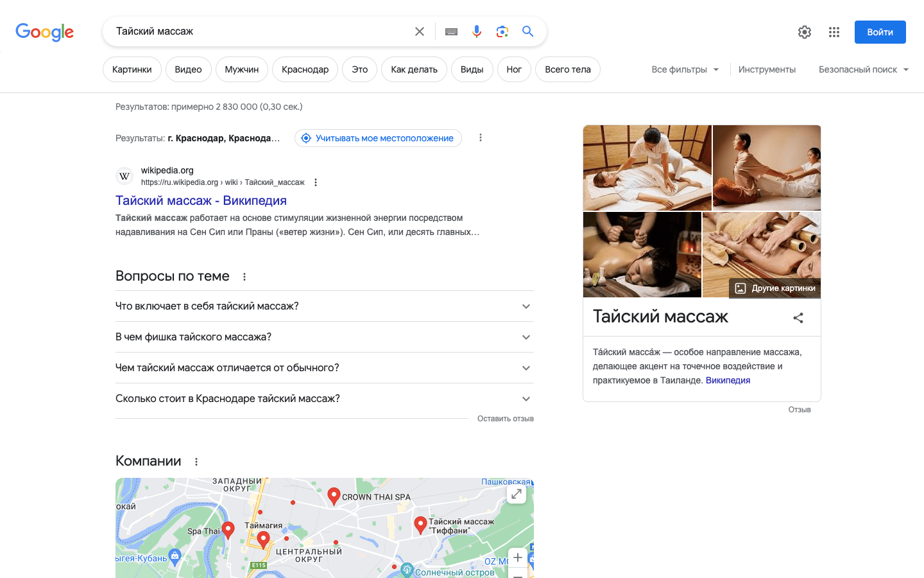Select the Видео filter chip
Viewport: 924px width, 578px height.
[188, 69]
